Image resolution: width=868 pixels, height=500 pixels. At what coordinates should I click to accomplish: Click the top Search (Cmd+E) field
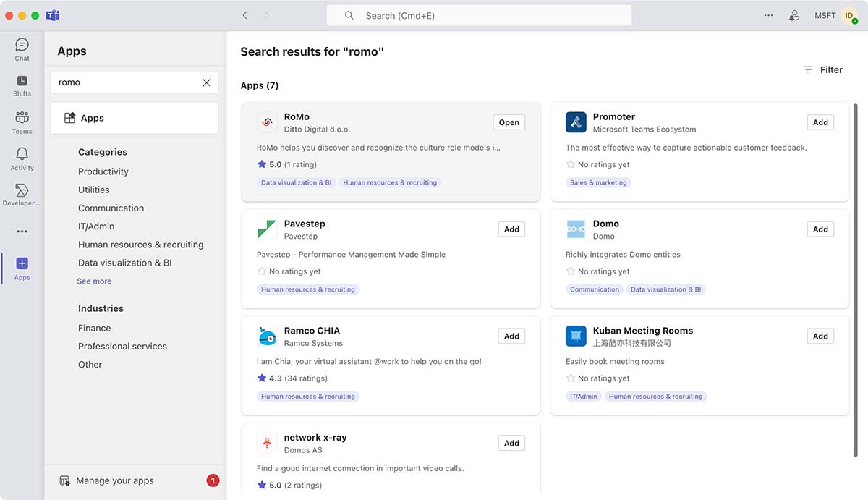[x=480, y=15]
